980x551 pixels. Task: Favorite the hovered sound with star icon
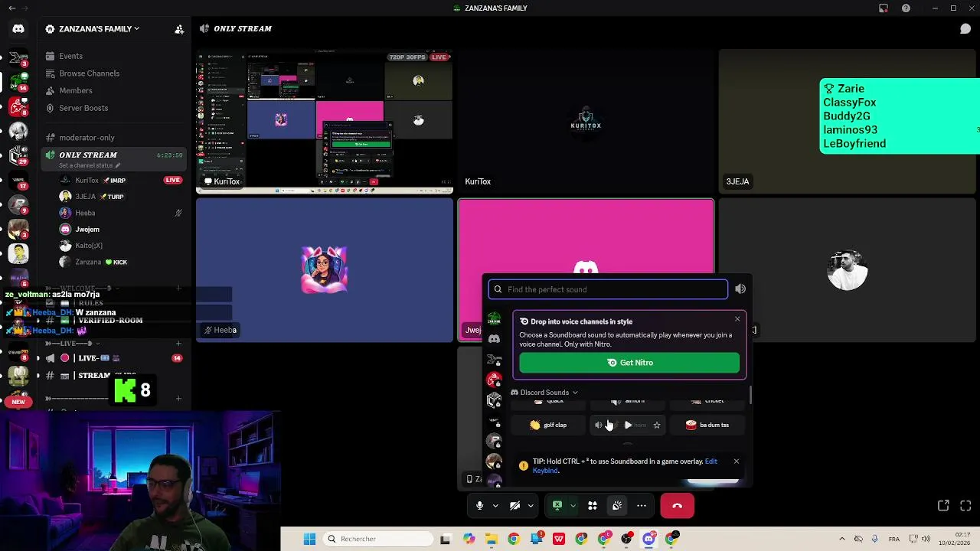click(657, 425)
